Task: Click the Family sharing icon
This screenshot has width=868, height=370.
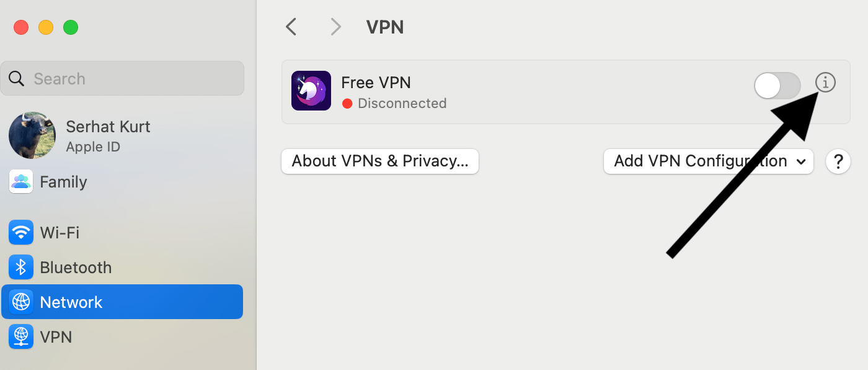Action: (x=21, y=182)
